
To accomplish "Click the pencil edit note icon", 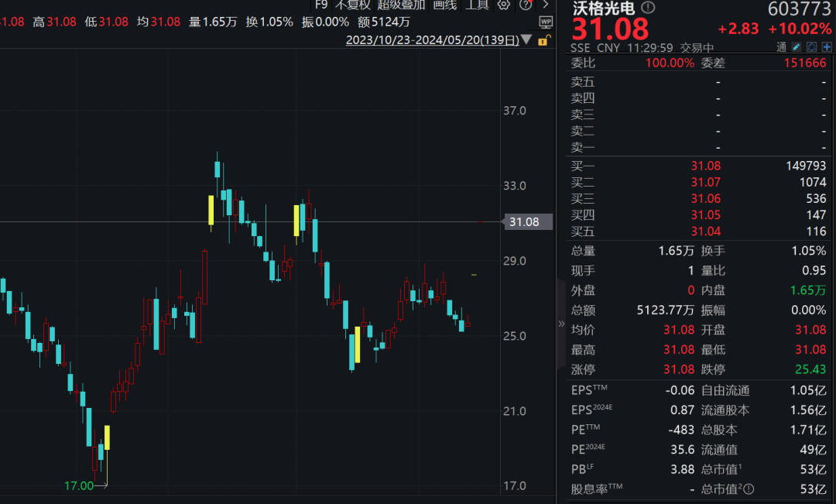I will pos(797,47).
